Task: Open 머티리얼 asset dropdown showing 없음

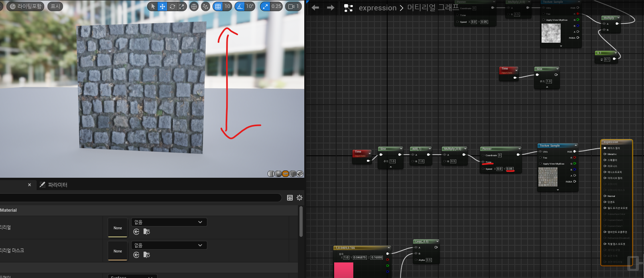Action: 169,222
